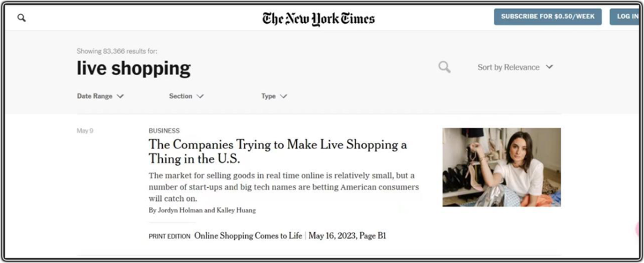Open the BUSINESS section label
The width and height of the screenshot is (644, 263).
[x=164, y=131]
